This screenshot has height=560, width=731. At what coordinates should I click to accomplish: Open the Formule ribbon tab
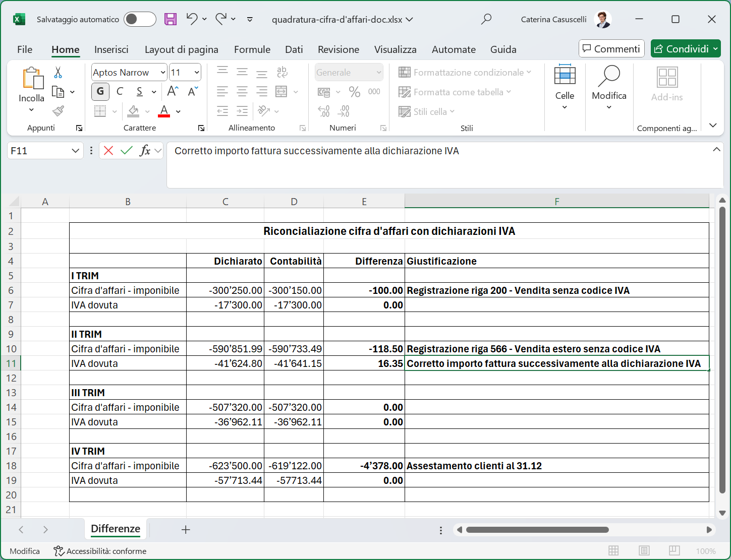pos(252,49)
